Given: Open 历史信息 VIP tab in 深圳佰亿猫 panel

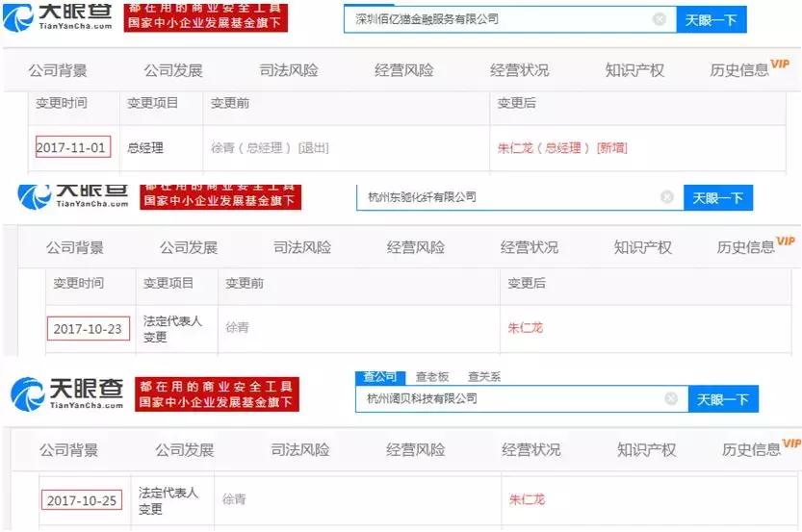Looking at the screenshot, I should [749, 68].
